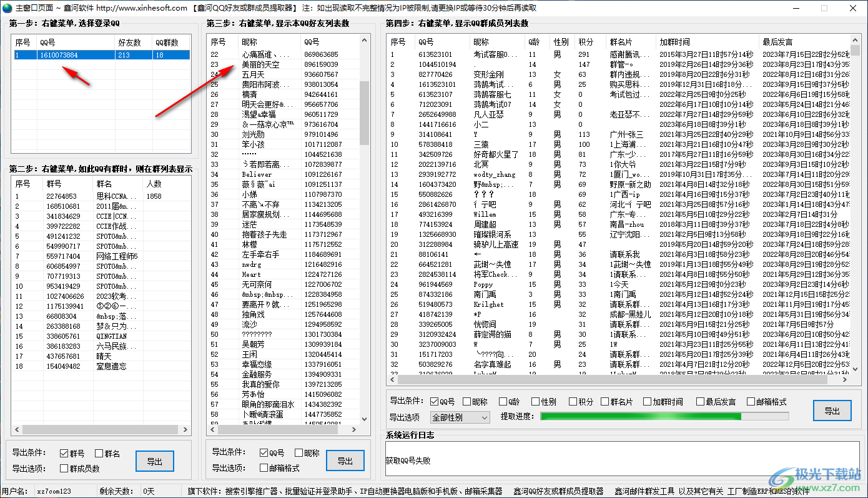The image size is (868, 498).
Task: Select member 凡人亚瑟 row
Action: (618, 114)
